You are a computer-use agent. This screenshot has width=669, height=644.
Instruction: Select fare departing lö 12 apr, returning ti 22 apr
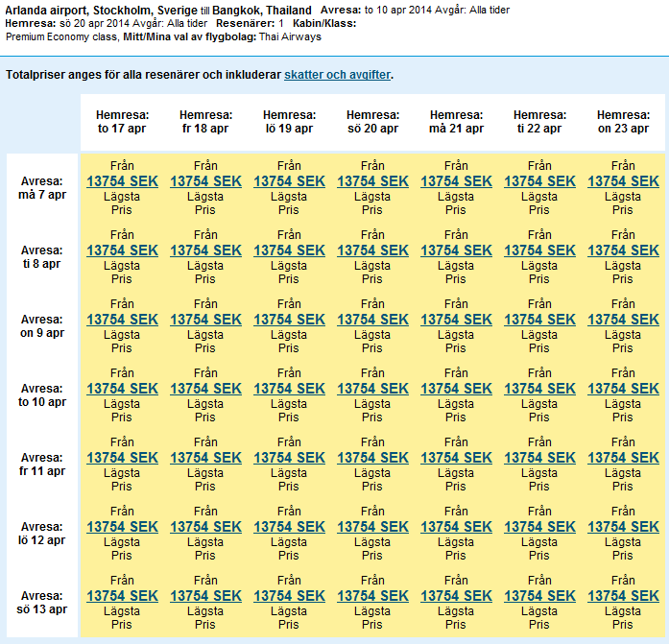click(539, 527)
